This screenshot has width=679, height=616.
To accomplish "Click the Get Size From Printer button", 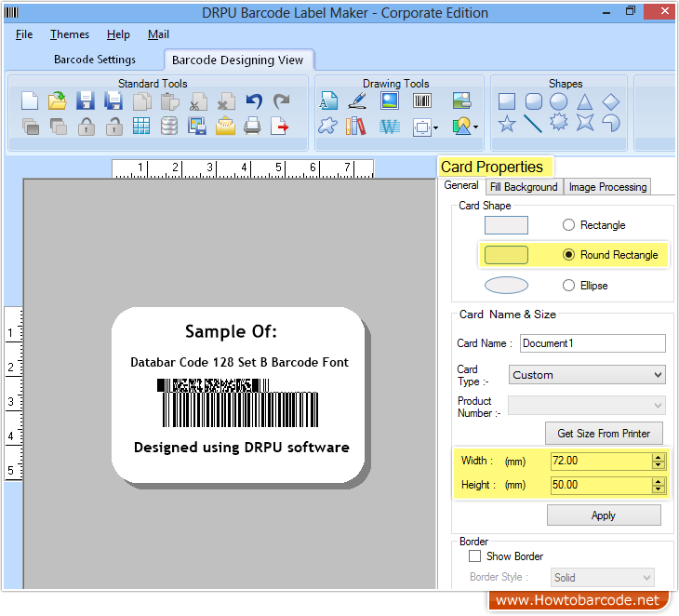I will 604,434.
